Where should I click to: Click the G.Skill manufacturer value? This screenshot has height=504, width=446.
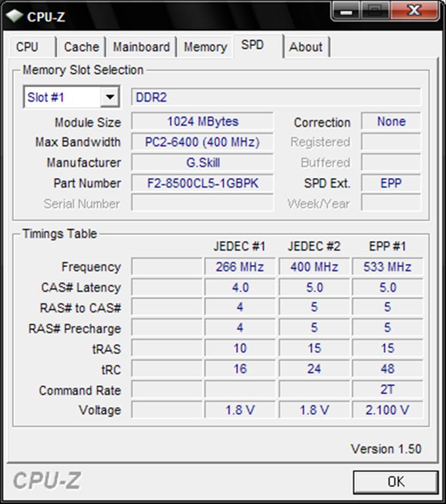203,163
